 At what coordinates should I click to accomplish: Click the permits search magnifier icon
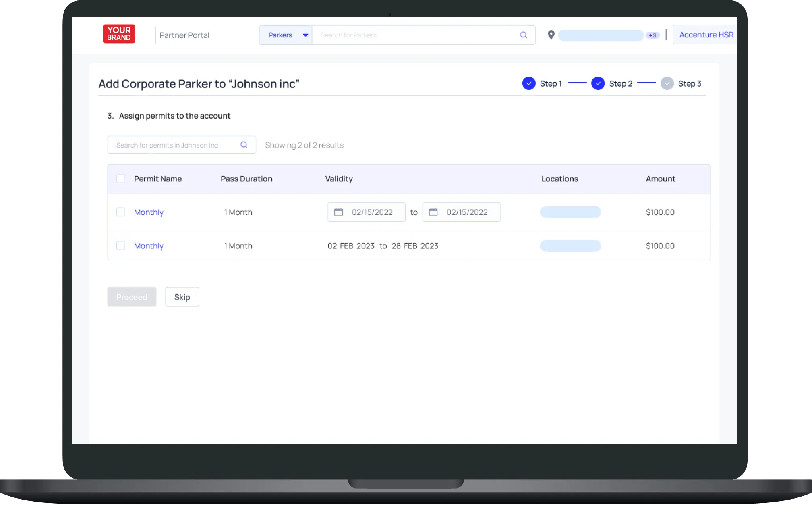coord(244,145)
